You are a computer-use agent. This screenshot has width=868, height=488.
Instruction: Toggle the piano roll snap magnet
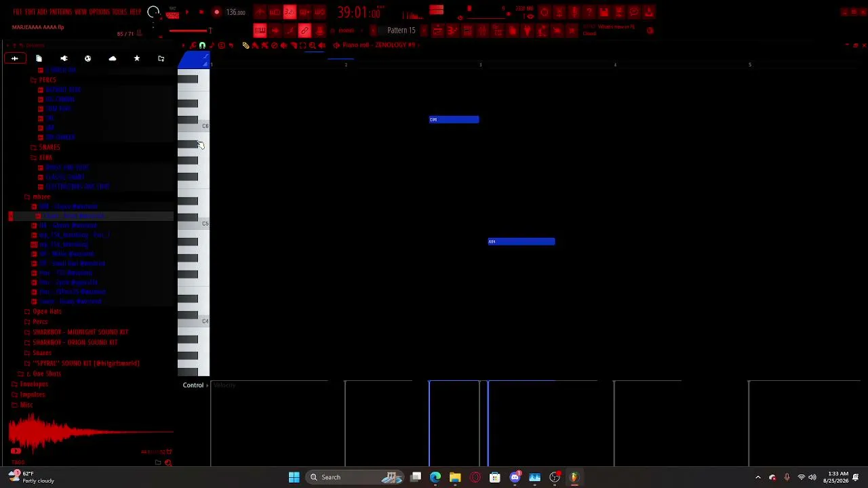[x=202, y=45]
